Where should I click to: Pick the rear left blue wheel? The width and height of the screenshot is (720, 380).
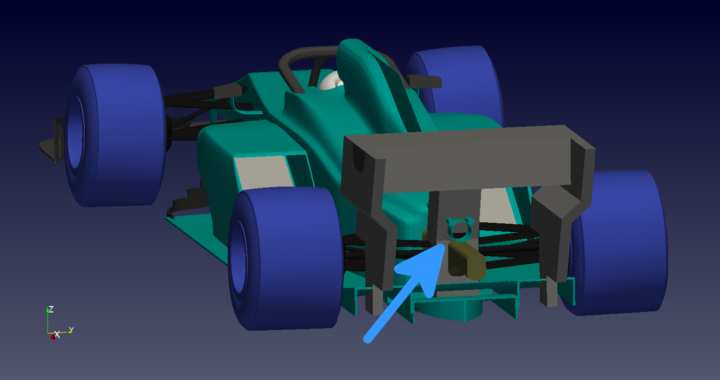(x=286, y=258)
